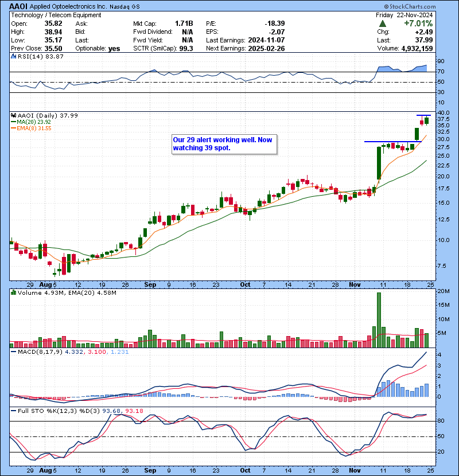The width and height of the screenshot is (459, 476).
Task: Click the RSI(14) 83.87 label
Action: tap(40, 56)
